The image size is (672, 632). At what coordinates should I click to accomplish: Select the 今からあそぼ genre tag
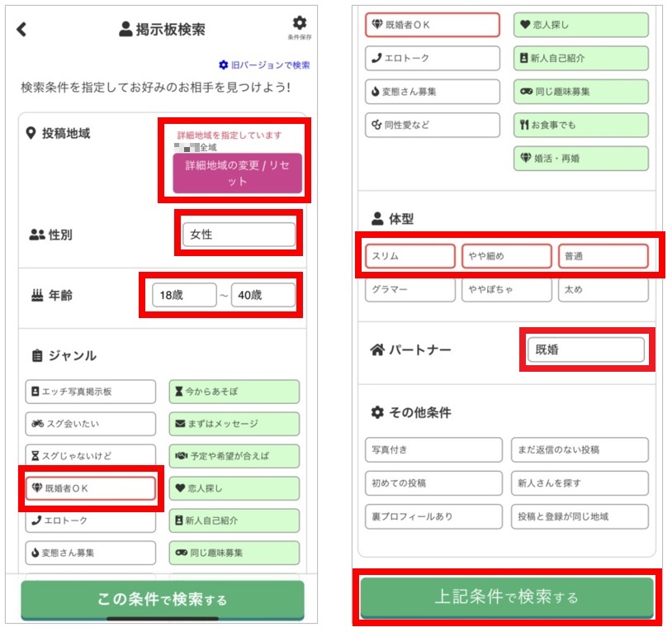234,392
